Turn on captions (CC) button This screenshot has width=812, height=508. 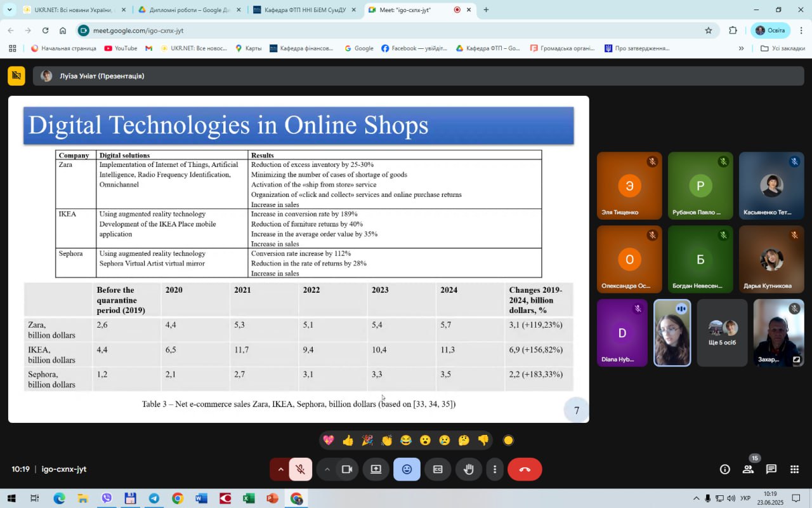438,469
